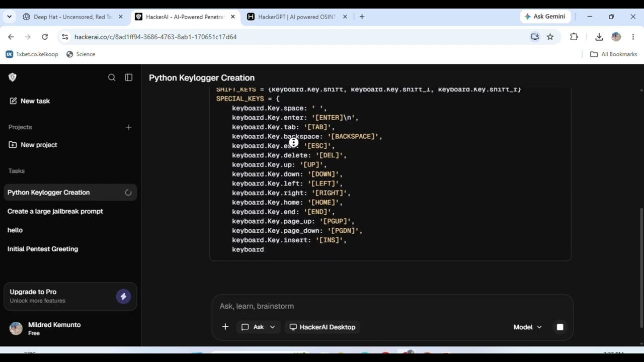The width and height of the screenshot is (644, 362).
Task: Click the keyboard.Key.tab code line
Action: coord(283,127)
